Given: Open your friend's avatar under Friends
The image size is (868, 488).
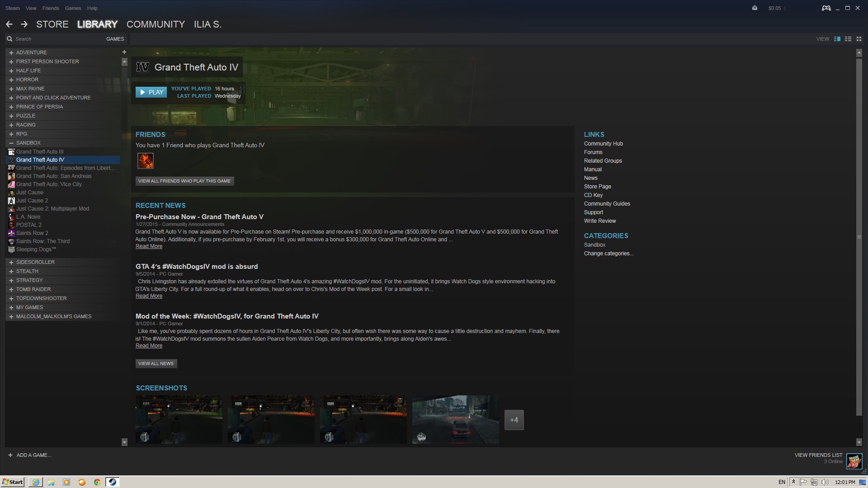Looking at the screenshot, I should coord(145,161).
